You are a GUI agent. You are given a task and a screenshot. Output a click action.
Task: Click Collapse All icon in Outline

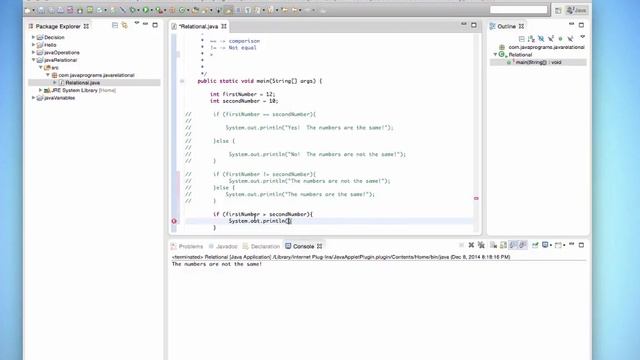click(x=522, y=39)
